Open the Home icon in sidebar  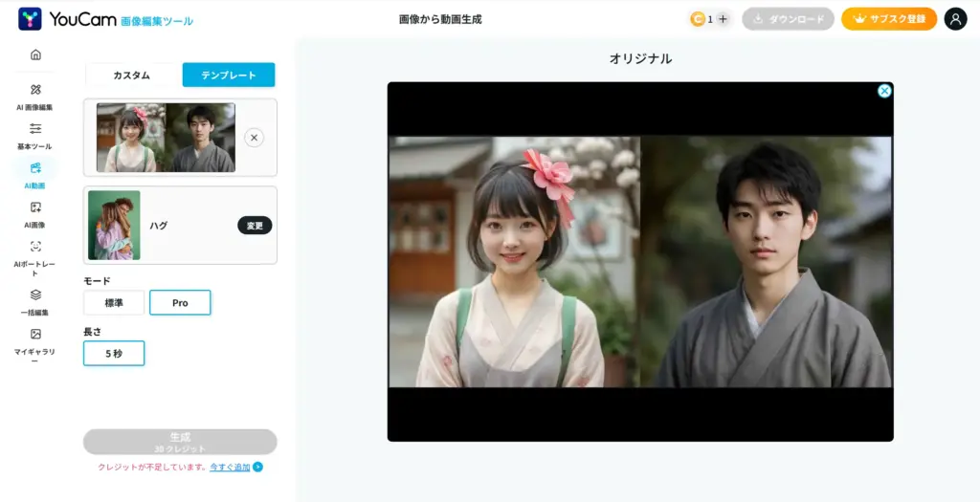coord(35,55)
